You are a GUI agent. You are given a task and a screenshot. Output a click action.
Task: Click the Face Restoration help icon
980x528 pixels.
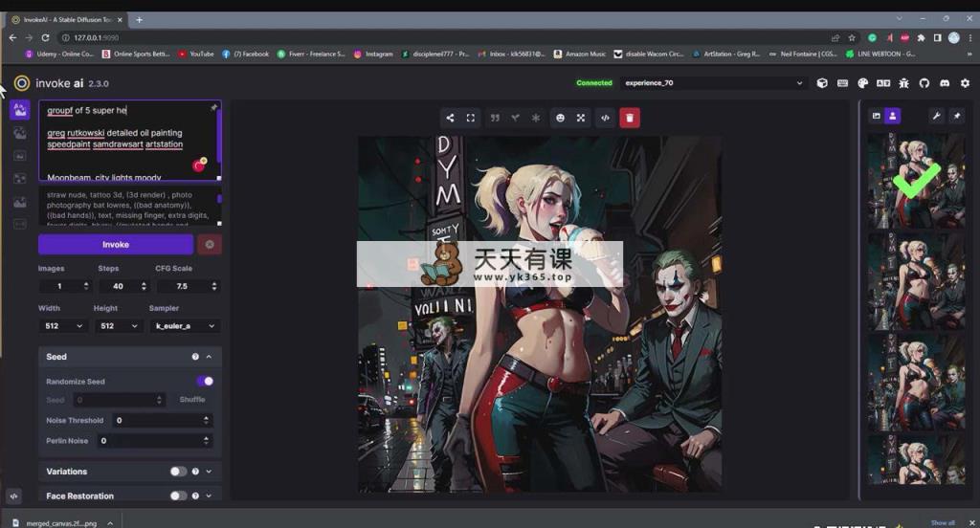tap(195, 496)
